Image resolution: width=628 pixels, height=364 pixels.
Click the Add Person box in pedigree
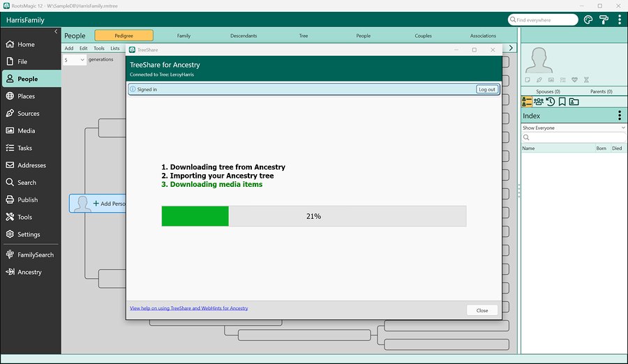pos(98,204)
